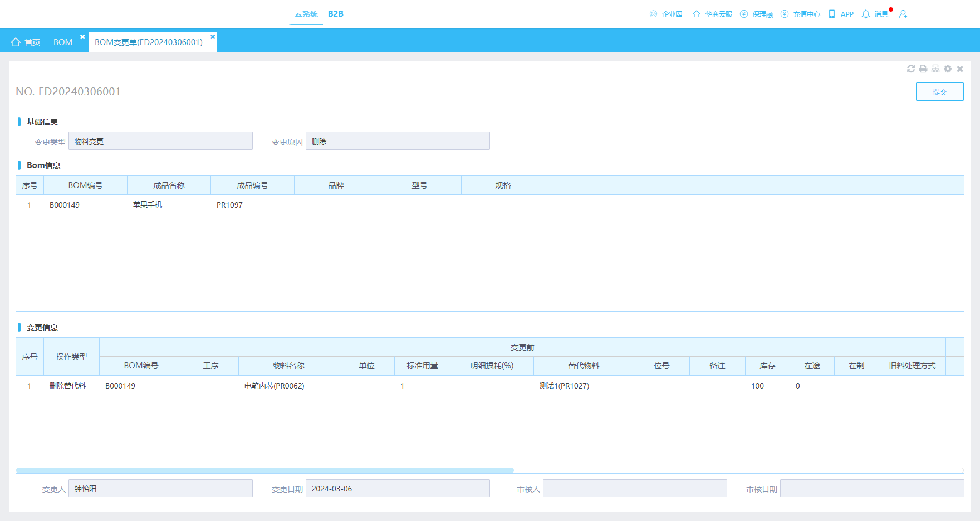Go to 首页 home tab
The image size is (980, 521).
(26, 42)
